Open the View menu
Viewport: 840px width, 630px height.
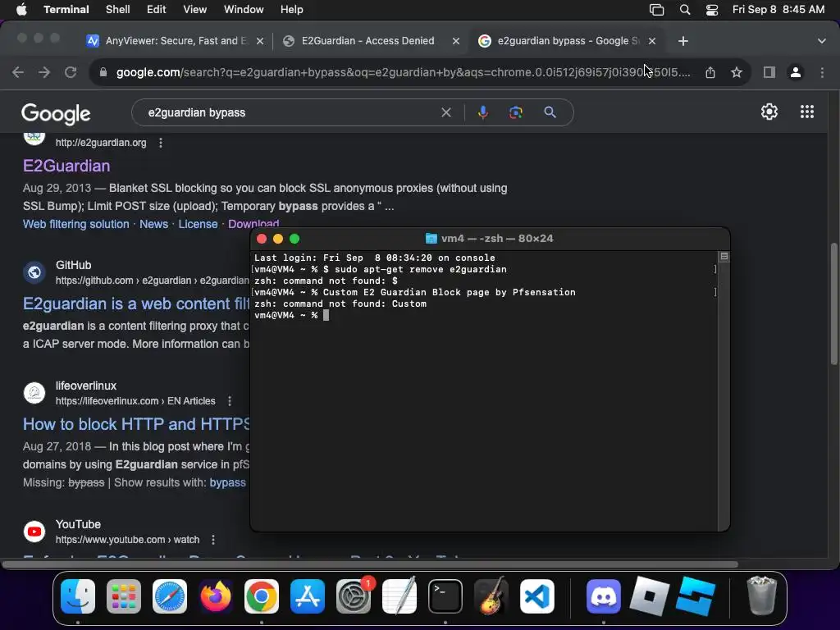click(x=194, y=10)
